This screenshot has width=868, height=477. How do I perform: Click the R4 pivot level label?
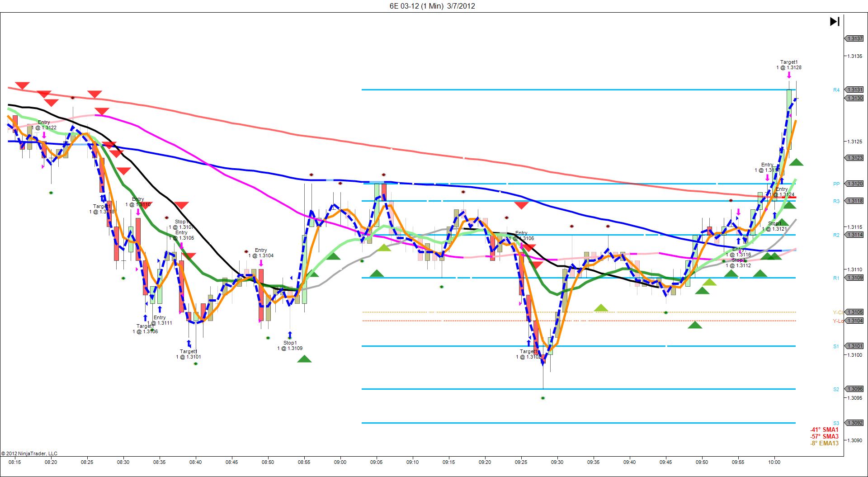point(836,90)
